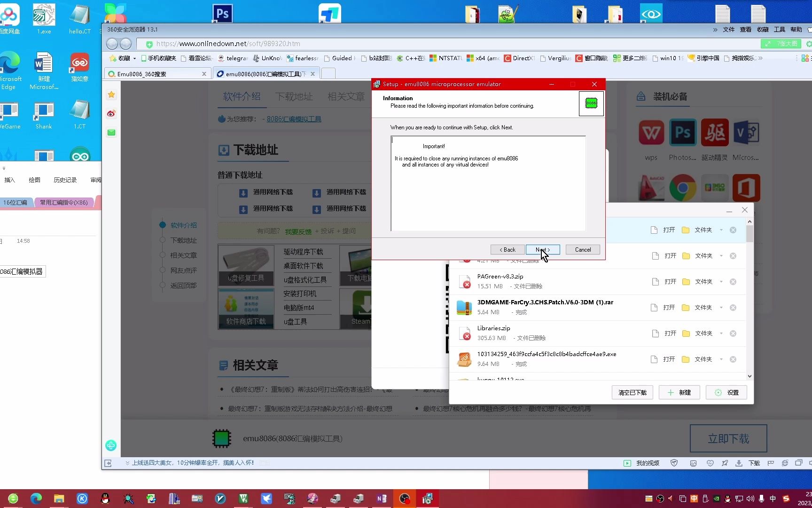Expand the 收藏 dropdown arrow
This screenshot has height=508, width=812.
(134, 58)
